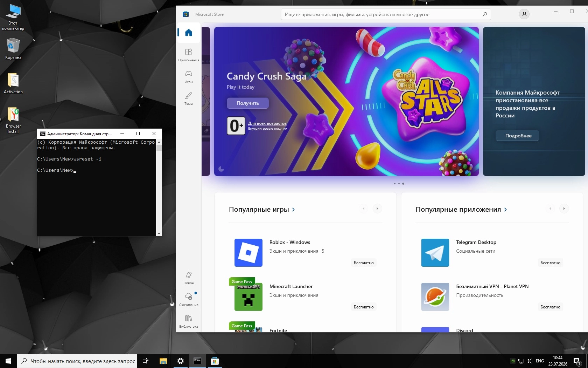Open Скачивания in Store sidebar
Viewport: 588px width, 368px height.
click(x=189, y=300)
